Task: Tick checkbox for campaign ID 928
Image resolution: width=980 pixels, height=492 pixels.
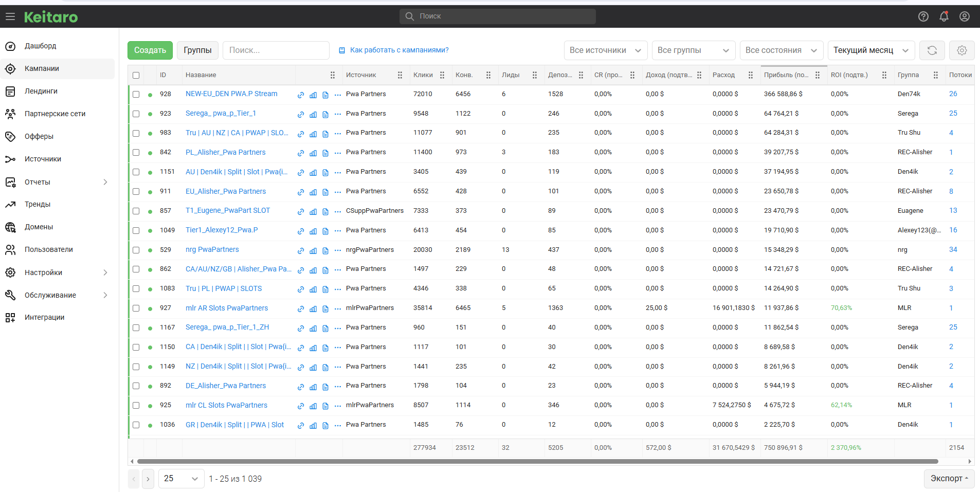Action: (136, 94)
